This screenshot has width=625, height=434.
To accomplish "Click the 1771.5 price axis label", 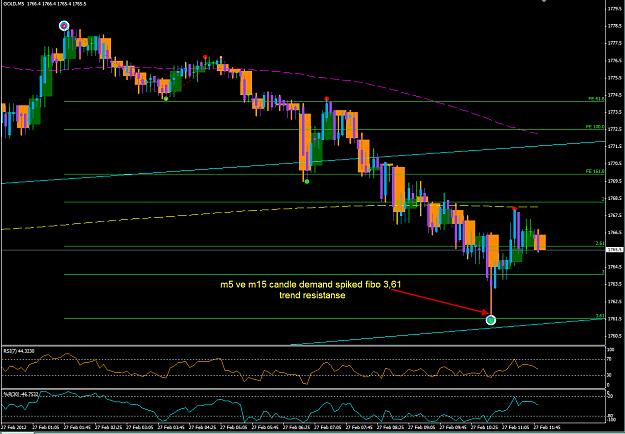I will click(x=613, y=146).
